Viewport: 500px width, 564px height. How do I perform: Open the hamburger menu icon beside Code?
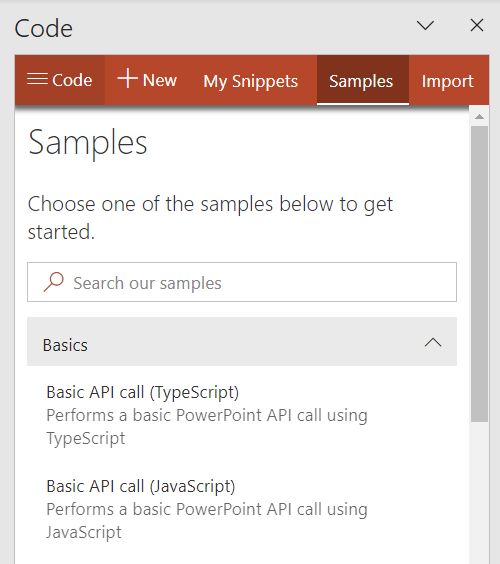[x=37, y=78]
